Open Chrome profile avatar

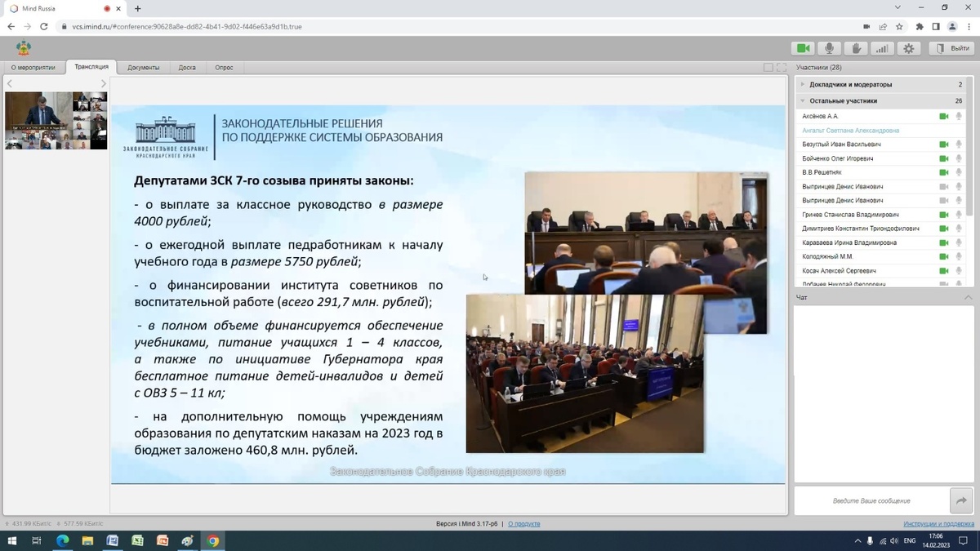pos(952,26)
